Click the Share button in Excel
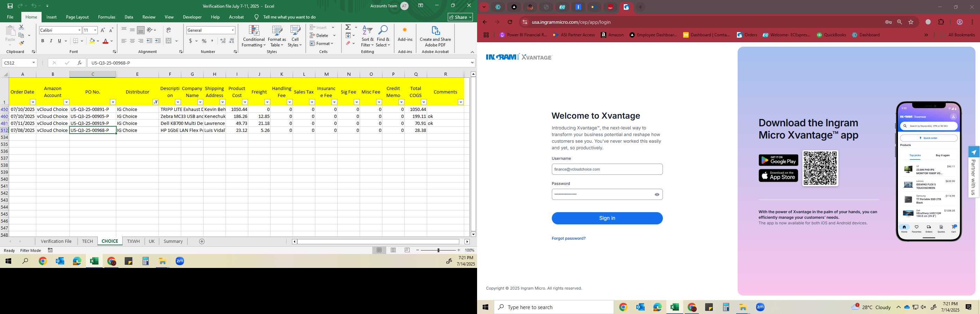Screen dimensions: 980x314 [460, 17]
